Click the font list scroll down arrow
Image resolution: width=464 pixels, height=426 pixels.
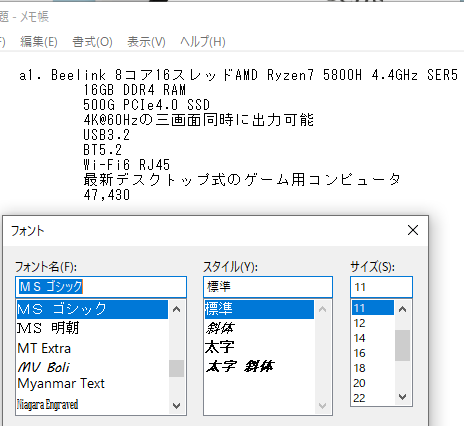[176, 406]
